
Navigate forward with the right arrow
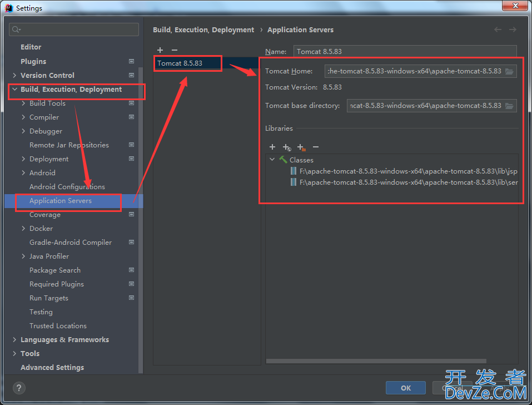(513, 29)
